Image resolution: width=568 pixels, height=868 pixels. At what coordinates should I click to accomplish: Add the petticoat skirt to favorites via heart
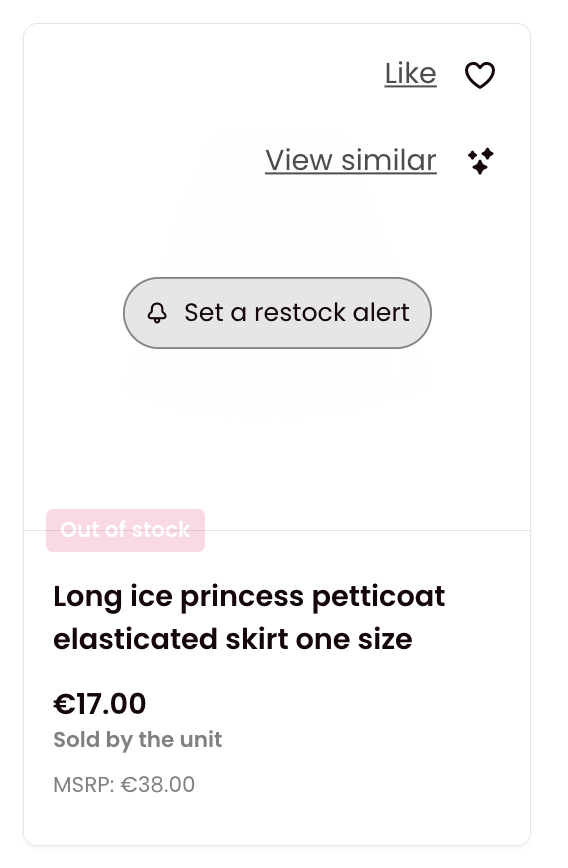pos(479,75)
